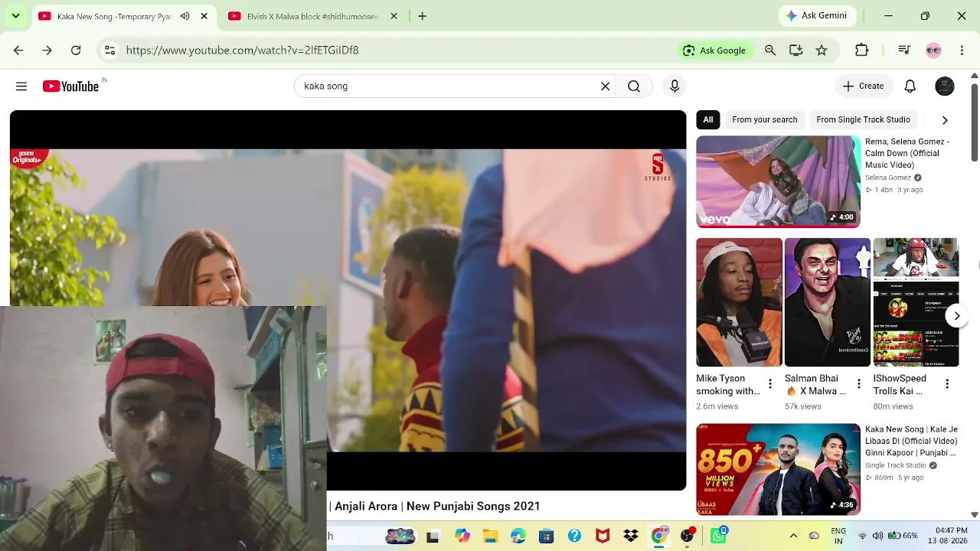Expand the tab search dropdown
980x551 pixels.
pyautogui.click(x=15, y=16)
